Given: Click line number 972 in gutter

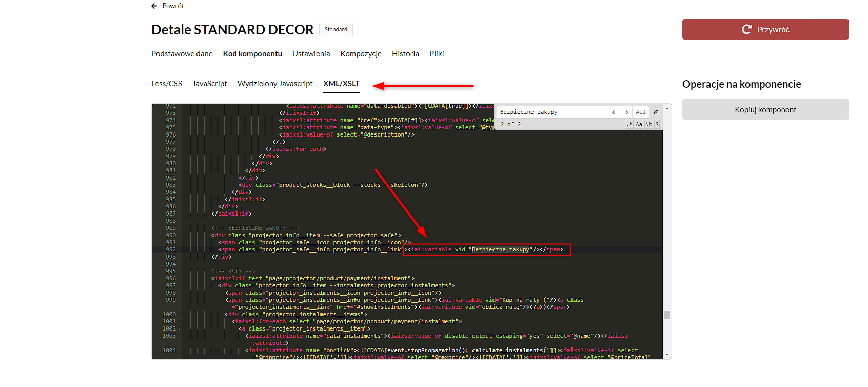Looking at the screenshot, I should coord(171,106).
